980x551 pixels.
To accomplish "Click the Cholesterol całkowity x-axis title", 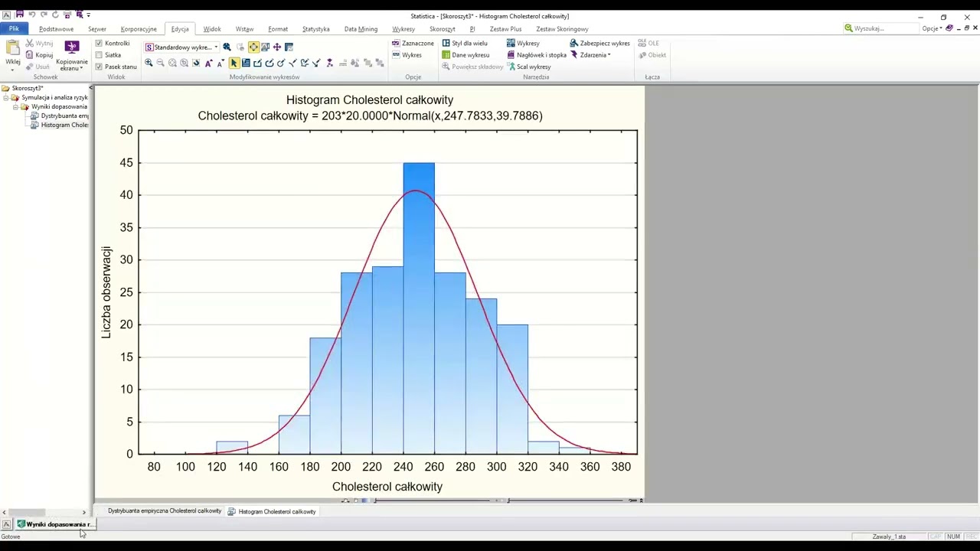I will [x=387, y=487].
